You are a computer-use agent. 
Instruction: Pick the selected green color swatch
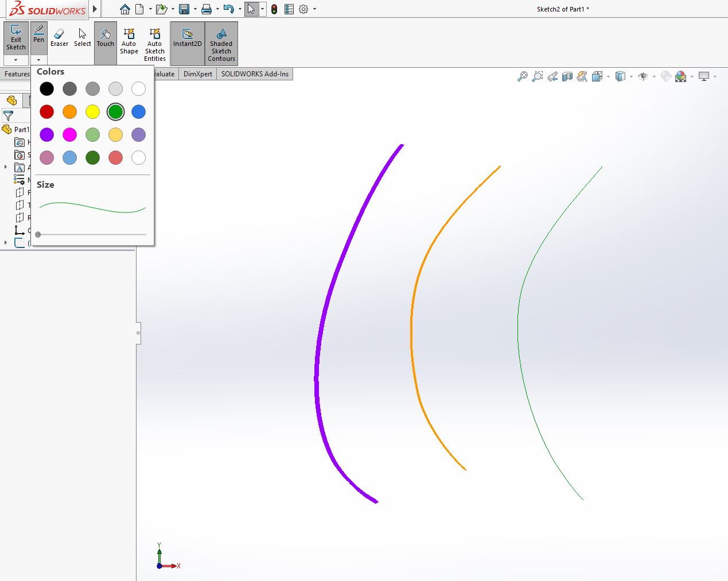click(115, 112)
